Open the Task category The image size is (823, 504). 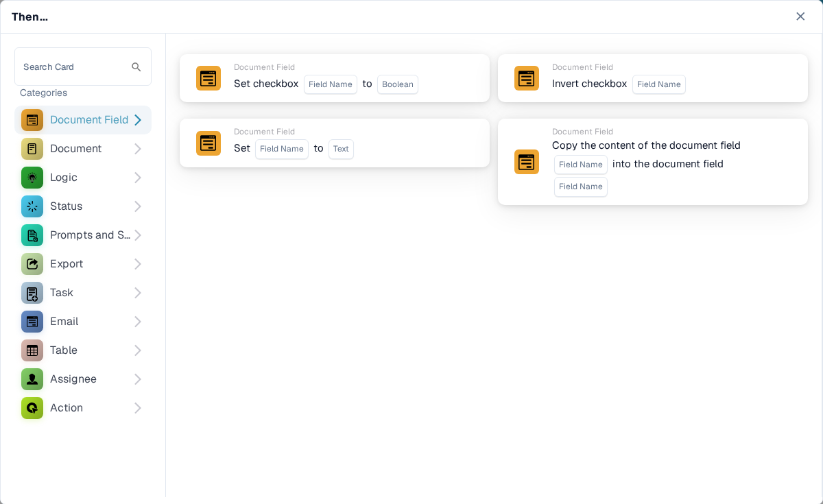tap(83, 293)
